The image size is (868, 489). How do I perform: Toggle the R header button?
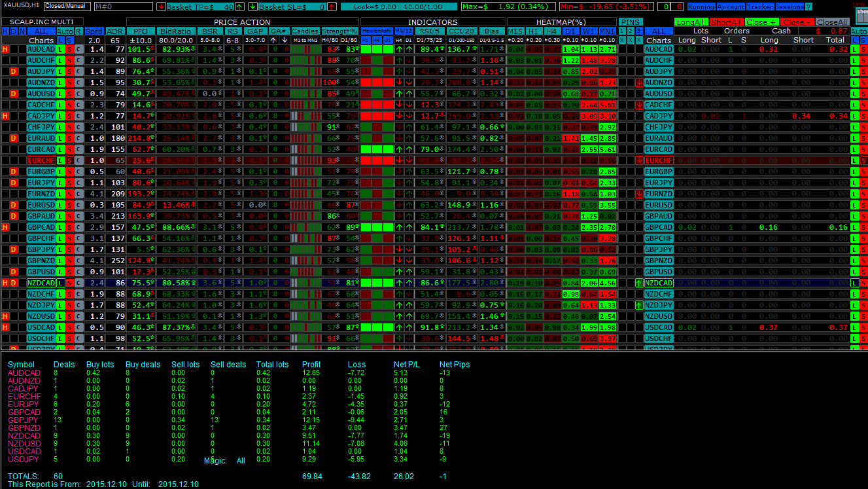coord(78,31)
